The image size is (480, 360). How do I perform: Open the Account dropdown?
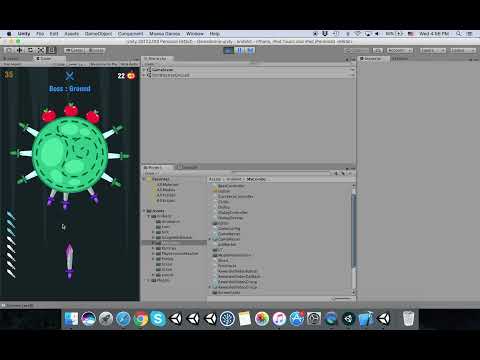(x=399, y=50)
